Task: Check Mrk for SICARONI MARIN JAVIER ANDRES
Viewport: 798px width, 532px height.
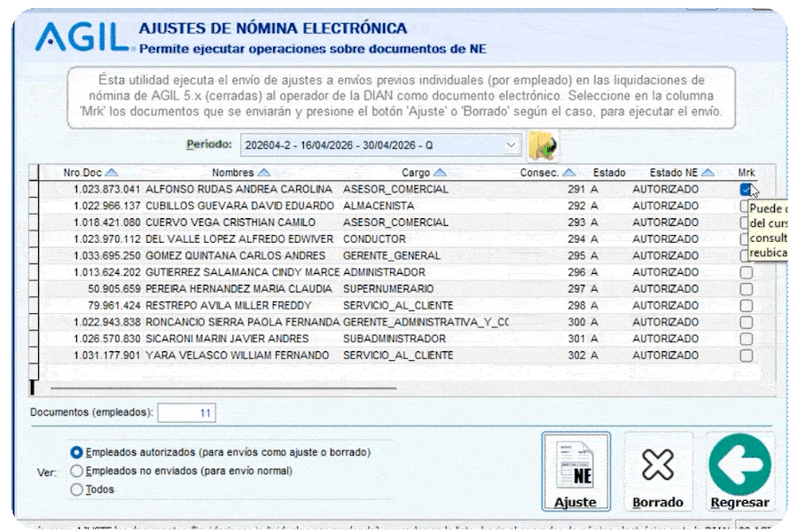Action: click(746, 339)
